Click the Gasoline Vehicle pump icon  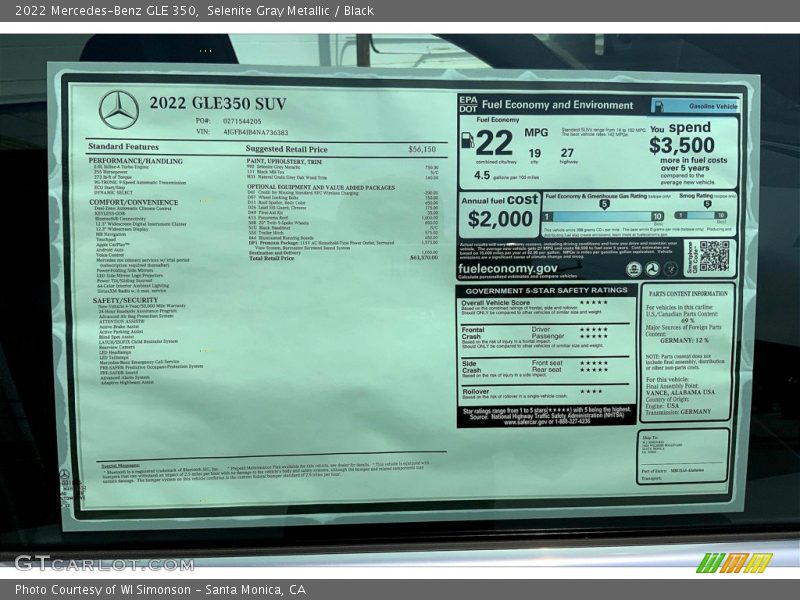[x=659, y=106]
